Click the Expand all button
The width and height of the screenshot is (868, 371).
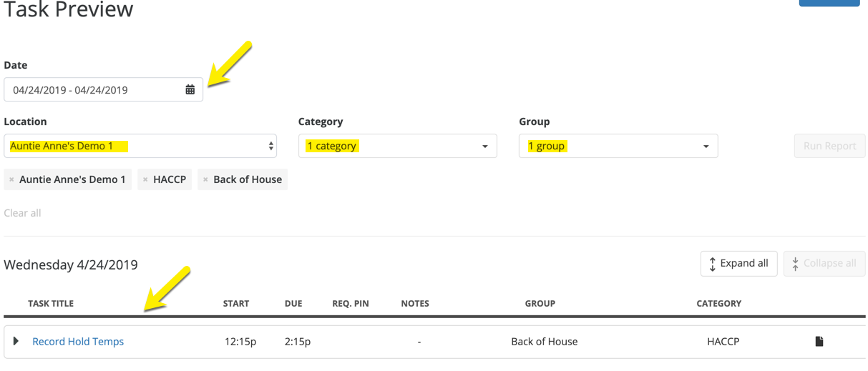coord(738,263)
